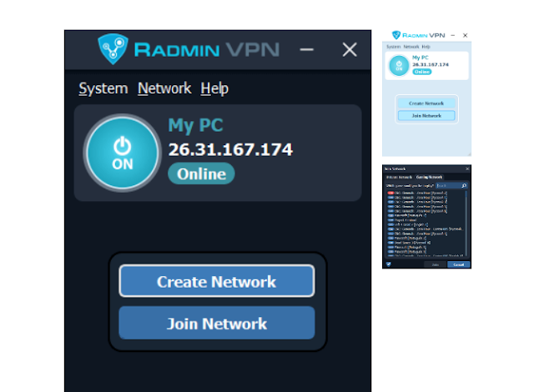This screenshot has width=534, height=392.
Task: Click the Radmin VPN shield logo in dark window
Action: click(x=113, y=48)
